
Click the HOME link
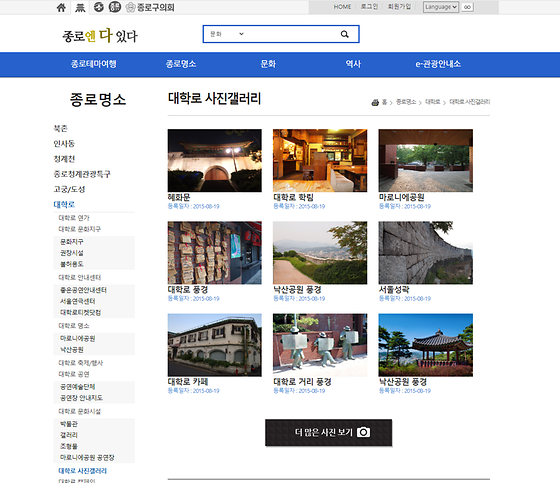342,7
